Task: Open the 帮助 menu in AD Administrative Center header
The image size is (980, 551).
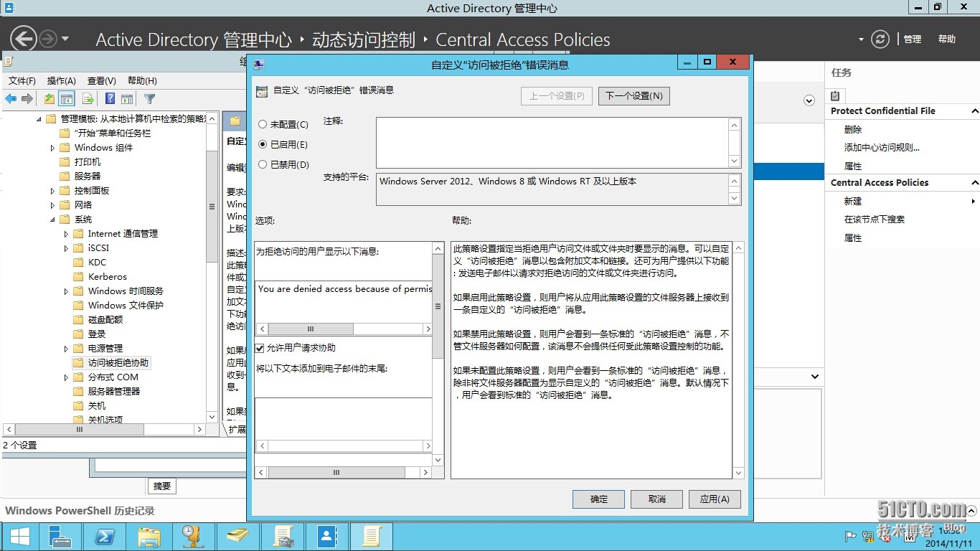Action: (x=947, y=39)
